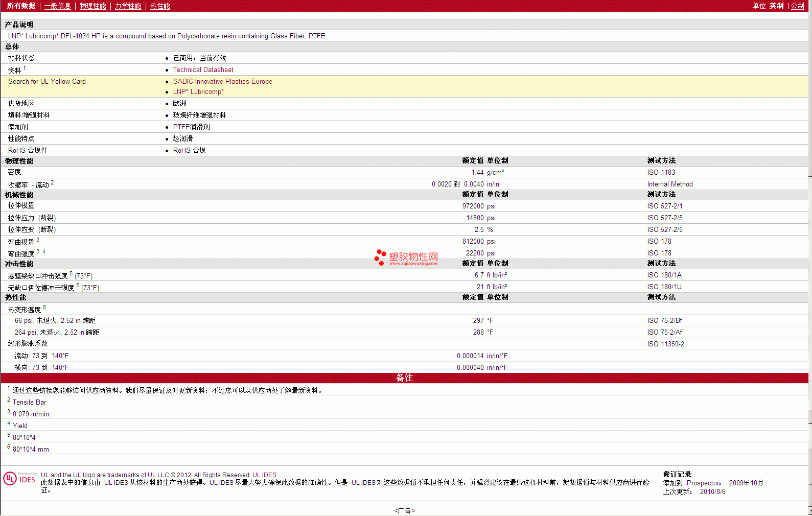Click the red-dot watermark logo
This screenshot has height=516, width=812.
[380, 257]
